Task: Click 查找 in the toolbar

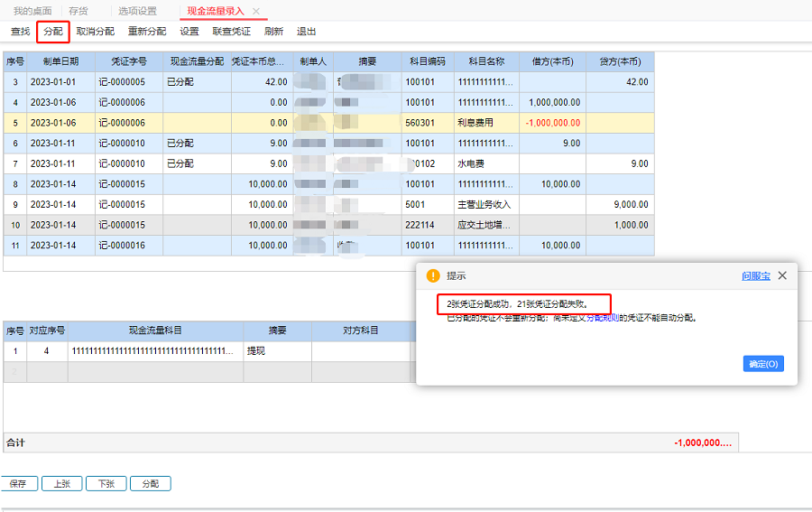Action: coord(20,32)
